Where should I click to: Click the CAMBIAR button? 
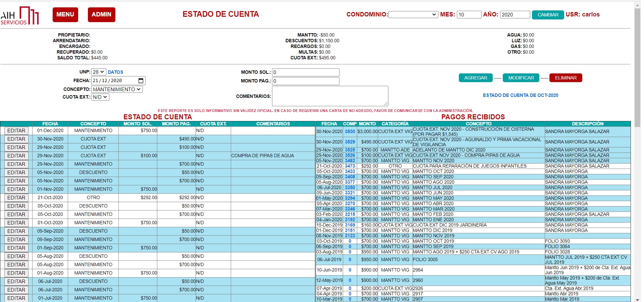coord(548,15)
